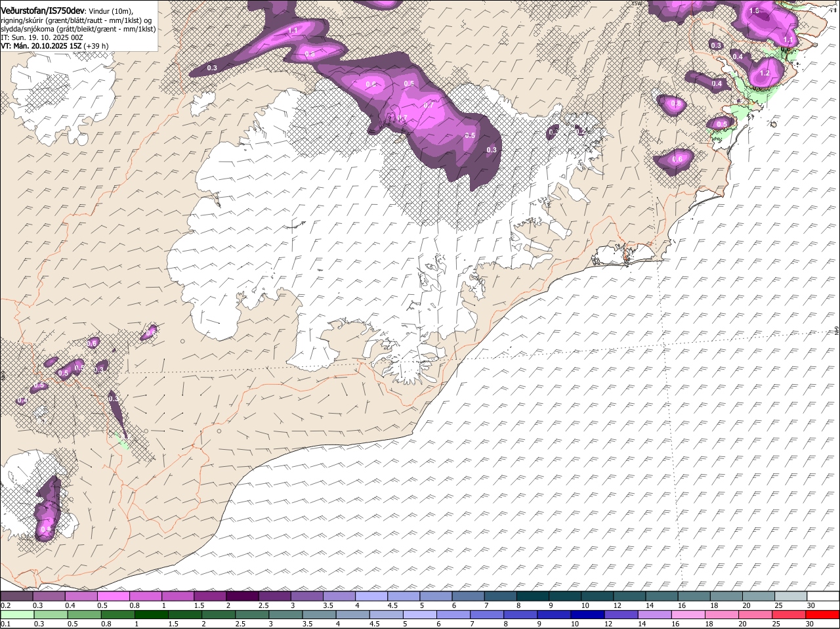The width and height of the screenshot is (840, 629).
Task: Click upper legend swatch between 2 and 2.5
Action: click(242, 596)
